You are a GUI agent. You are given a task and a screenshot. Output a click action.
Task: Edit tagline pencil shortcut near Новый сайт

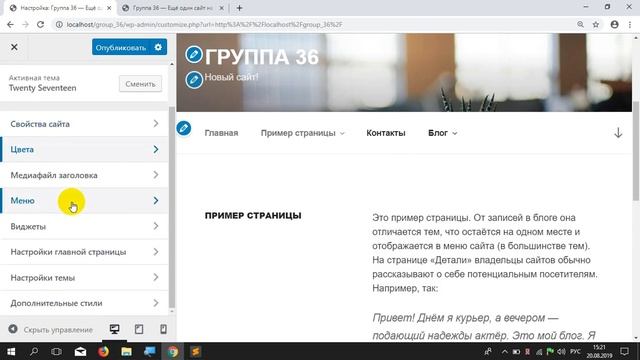click(x=194, y=80)
